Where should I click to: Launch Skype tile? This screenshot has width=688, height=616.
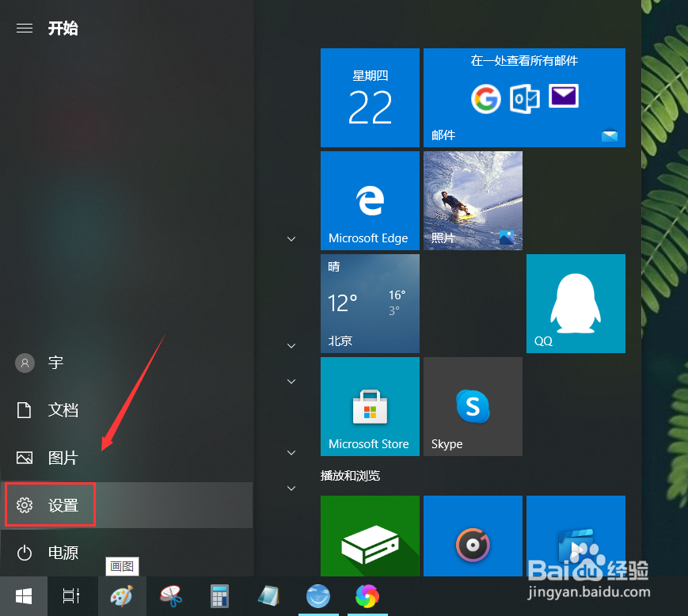pos(473,406)
